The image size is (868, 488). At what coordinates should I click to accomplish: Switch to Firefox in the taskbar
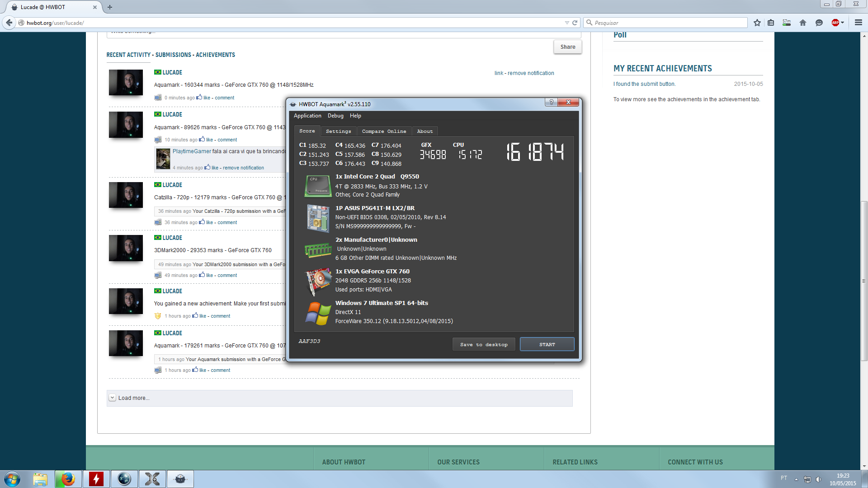pos(68,479)
